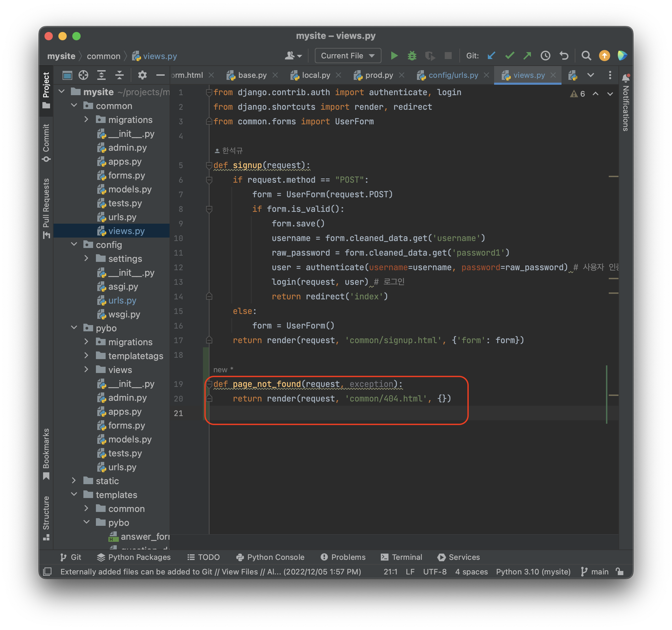Click Git push arrow icon
Viewport: 672px width, 630px height.
point(527,56)
